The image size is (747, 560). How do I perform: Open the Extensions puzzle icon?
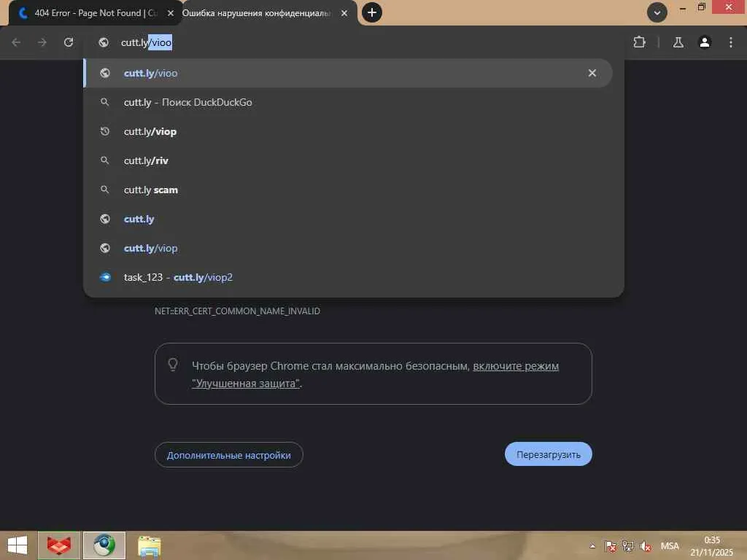[x=639, y=42]
